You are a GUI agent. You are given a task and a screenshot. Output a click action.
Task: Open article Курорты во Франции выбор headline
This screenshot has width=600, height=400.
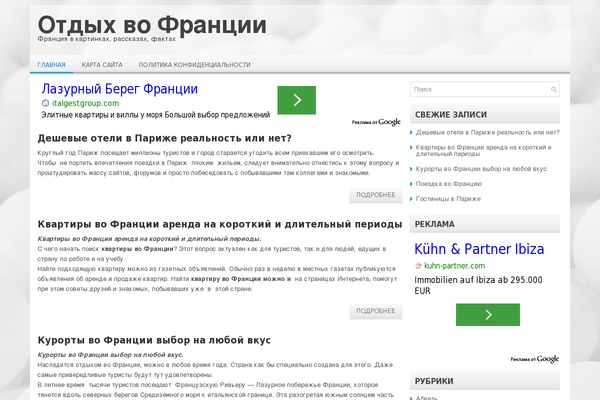154,340
